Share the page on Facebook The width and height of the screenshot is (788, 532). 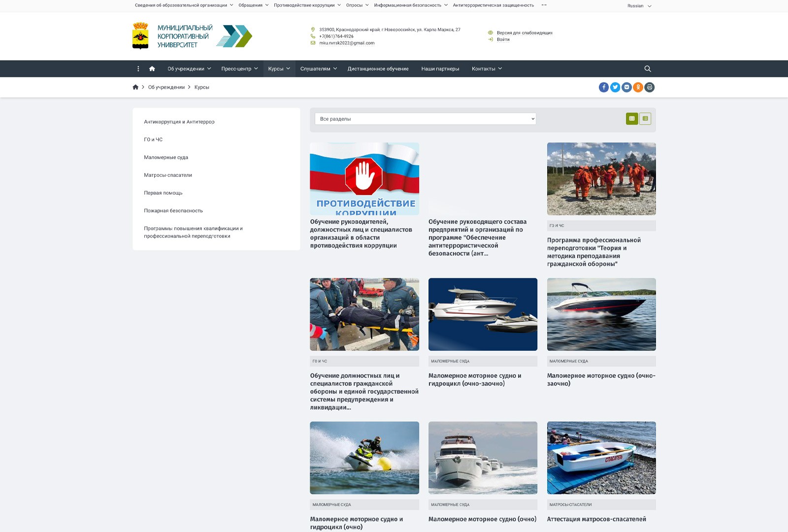[x=603, y=87]
